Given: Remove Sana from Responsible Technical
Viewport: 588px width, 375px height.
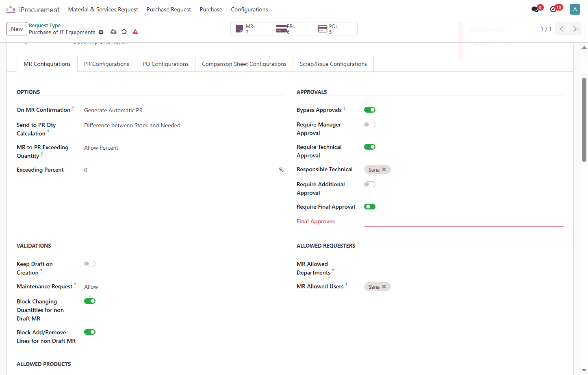Looking at the screenshot, I should coord(384,170).
